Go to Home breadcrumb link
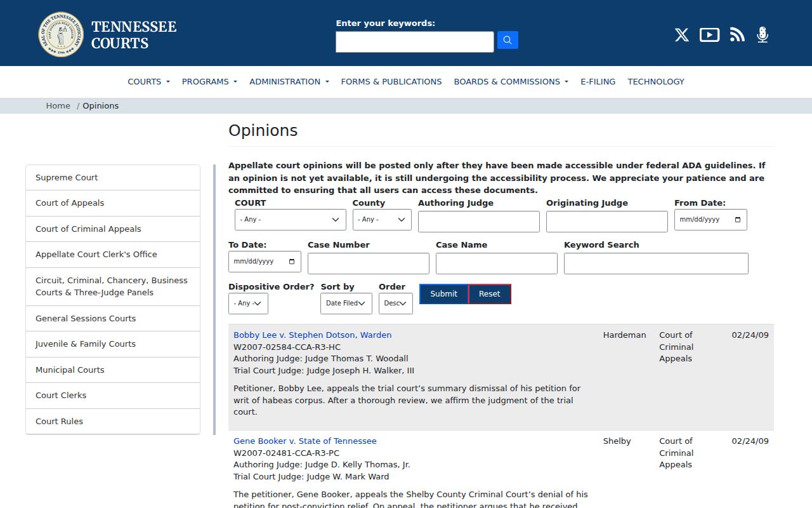 [x=58, y=106]
